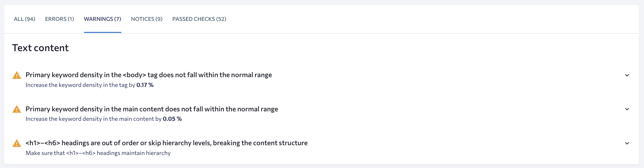The width and height of the screenshot is (644, 168).
Task: Switch to the ALL (94) tab
Action: coord(24,19)
